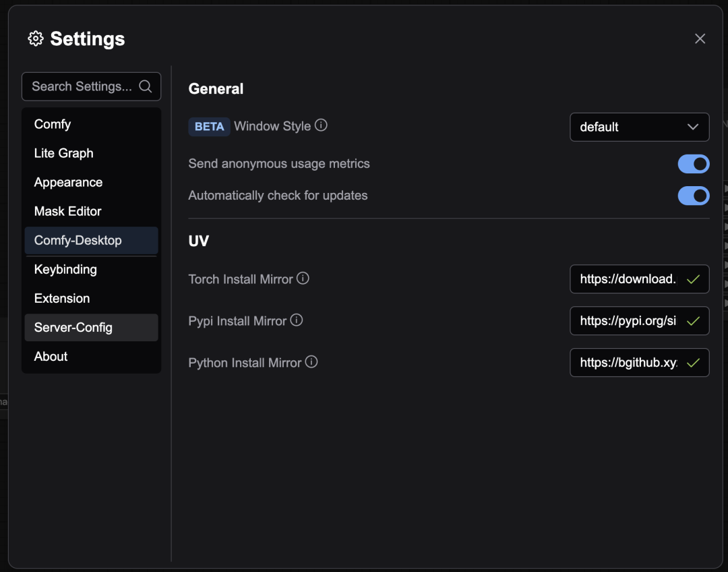Select Appearance in the sidebar

point(68,182)
